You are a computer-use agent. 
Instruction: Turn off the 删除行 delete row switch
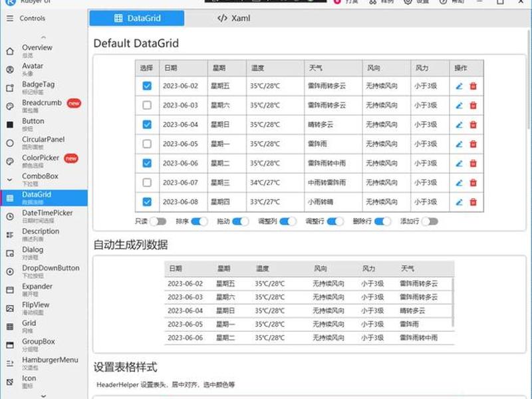(383, 221)
